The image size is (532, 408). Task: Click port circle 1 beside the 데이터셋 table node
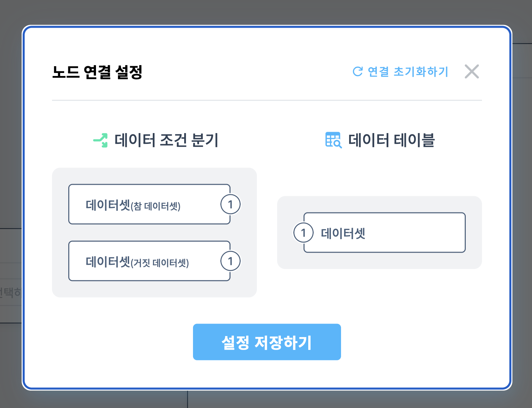click(x=304, y=232)
